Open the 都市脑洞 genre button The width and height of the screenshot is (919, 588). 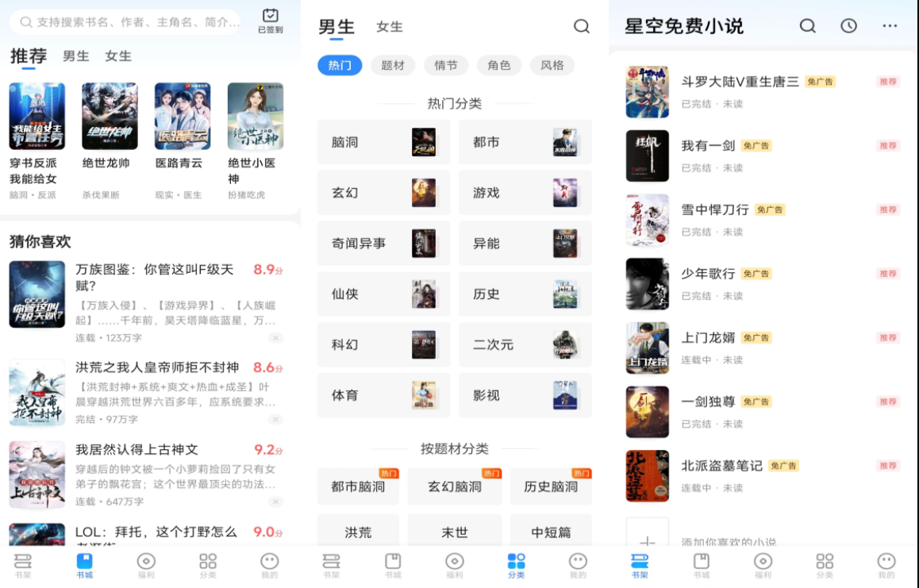[x=358, y=484]
